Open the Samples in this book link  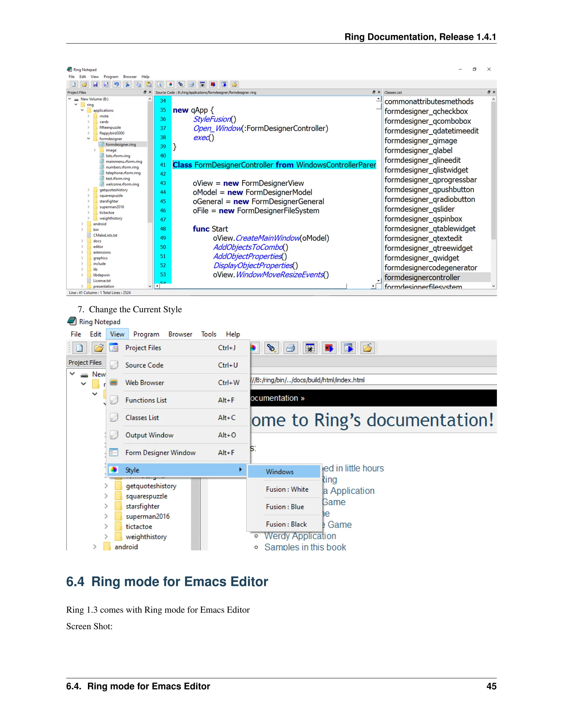[305, 547]
